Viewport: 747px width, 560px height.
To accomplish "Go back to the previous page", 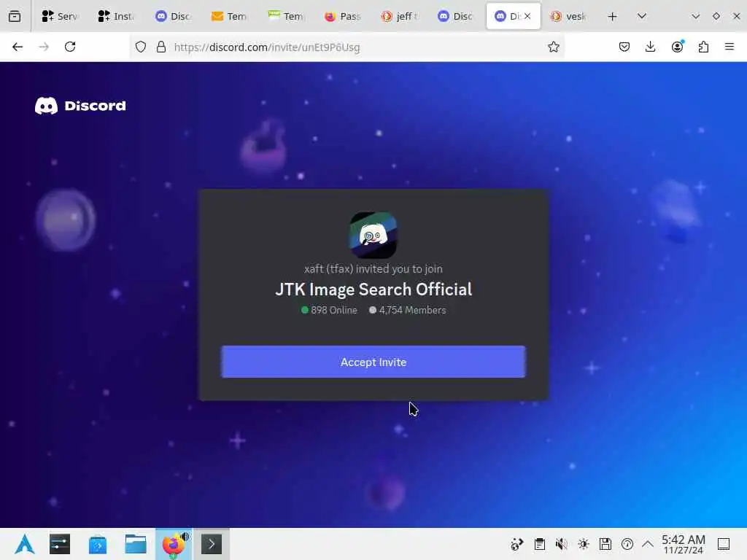I will pyautogui.click(x=18, y=47).
